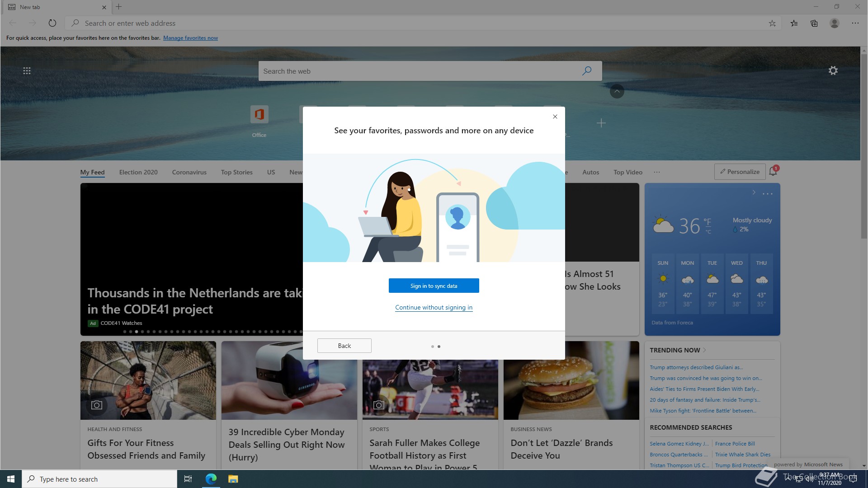868x488 pixels.
Task: Switch weather to Celsius unit
Action: (708, 232)
